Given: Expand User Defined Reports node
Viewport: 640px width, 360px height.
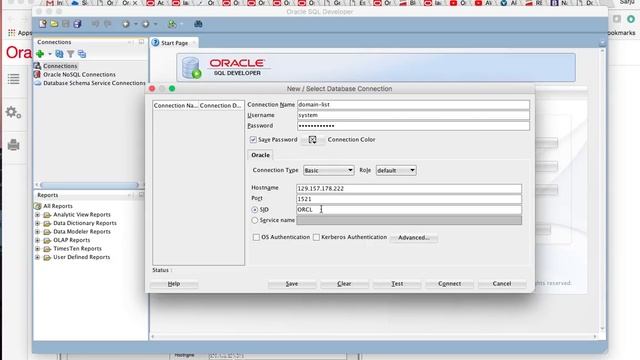Looking at the screenshot, I should click(x=38, y=258).
